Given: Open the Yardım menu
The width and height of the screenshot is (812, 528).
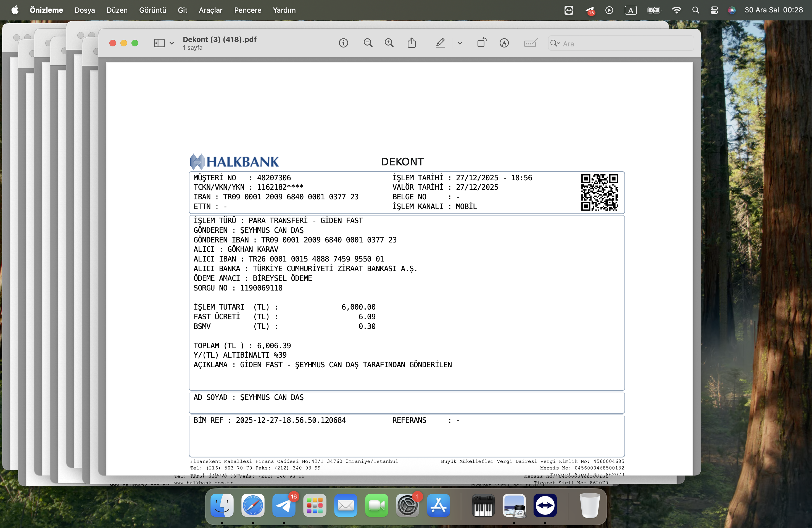Looking at the screenshot, I should [284, 10].
